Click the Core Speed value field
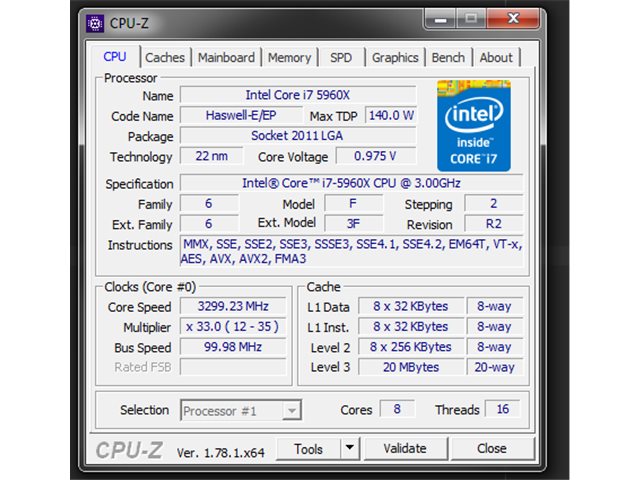Screen dimensions: 640x480 [233, 307]
